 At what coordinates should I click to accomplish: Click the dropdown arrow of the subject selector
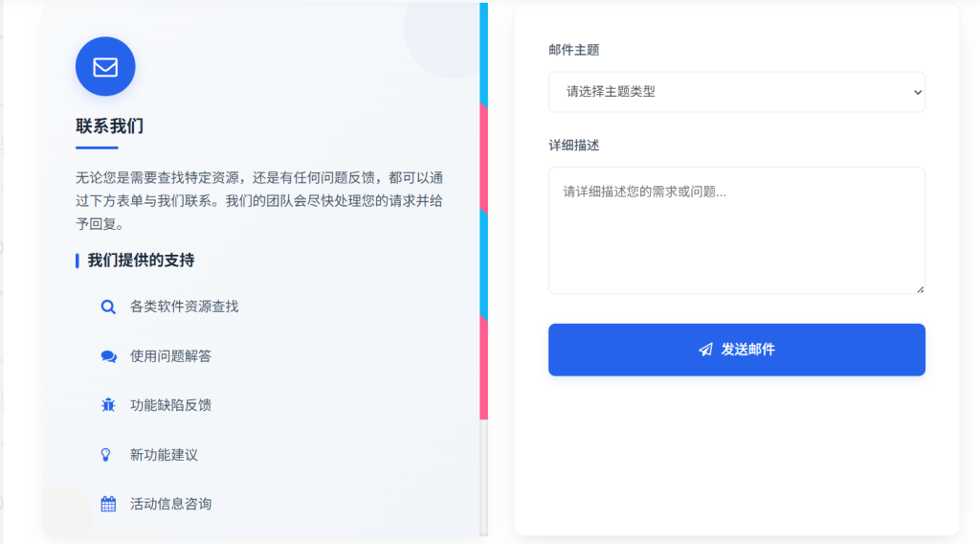(917, 92)
